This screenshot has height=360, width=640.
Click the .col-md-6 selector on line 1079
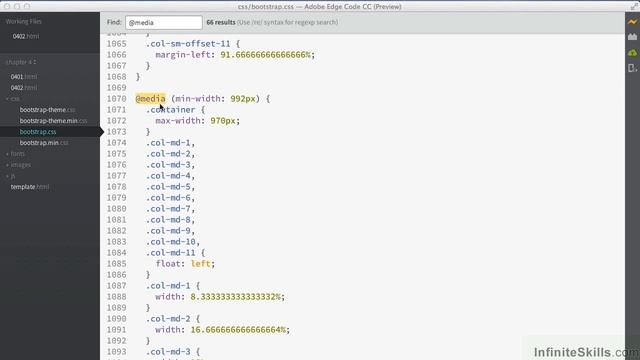click(x=168, y=198)
